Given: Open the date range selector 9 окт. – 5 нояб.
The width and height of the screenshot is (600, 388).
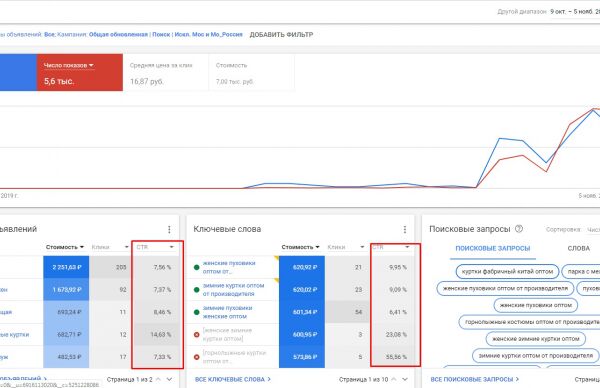Looking at the screenshot, I should tap(575, 12).
